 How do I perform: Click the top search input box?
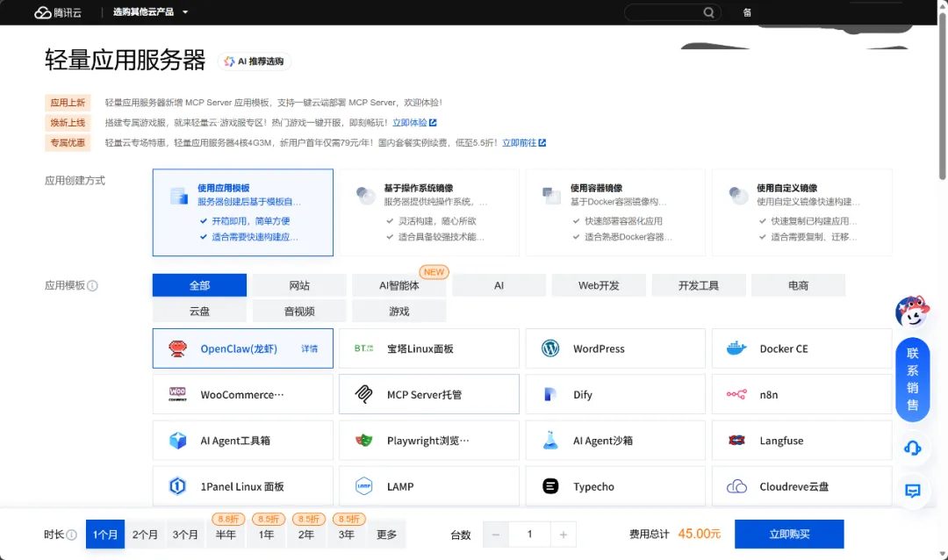(672, 12)
